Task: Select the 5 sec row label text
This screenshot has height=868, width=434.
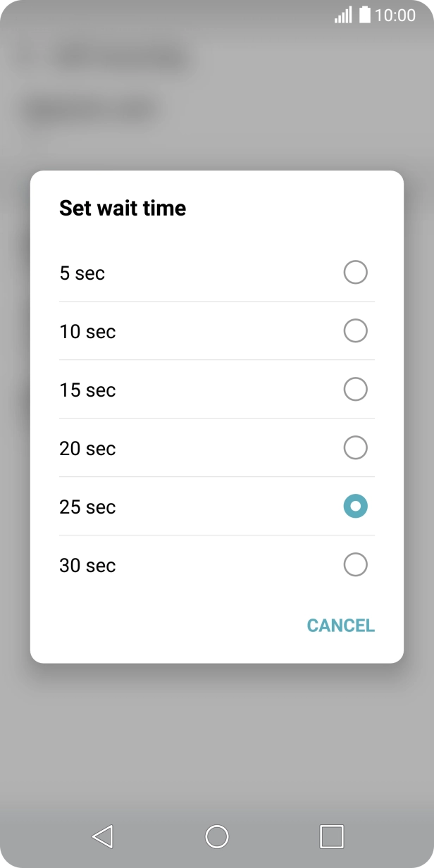Action: click(x=82, y=272)
